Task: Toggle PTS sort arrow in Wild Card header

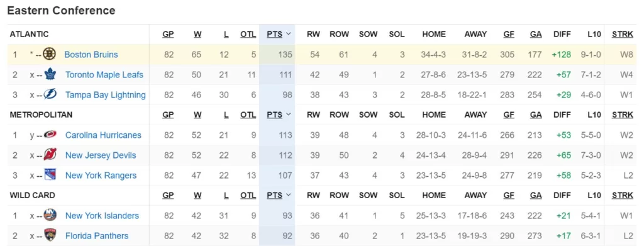Action: point(288,195)
